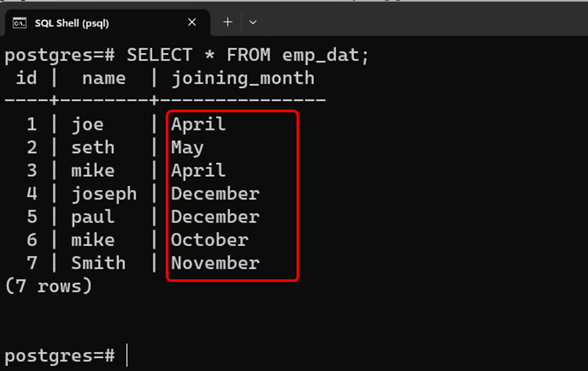Expand the new tab profile dropdown chevron
588x371 pixels.
253,22
